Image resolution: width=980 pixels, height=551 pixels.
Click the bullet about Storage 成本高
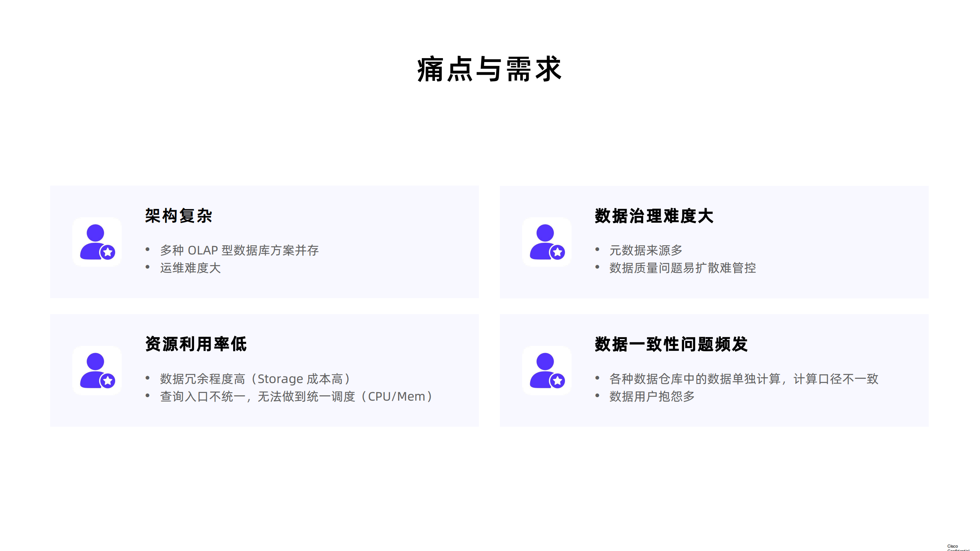coord(255,379)
